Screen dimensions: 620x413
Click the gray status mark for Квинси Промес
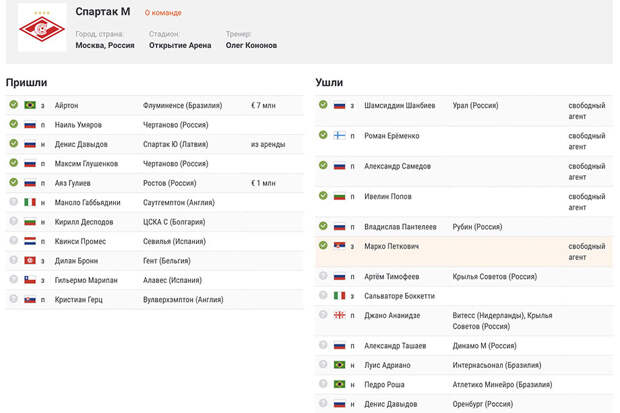click(13, 240)
